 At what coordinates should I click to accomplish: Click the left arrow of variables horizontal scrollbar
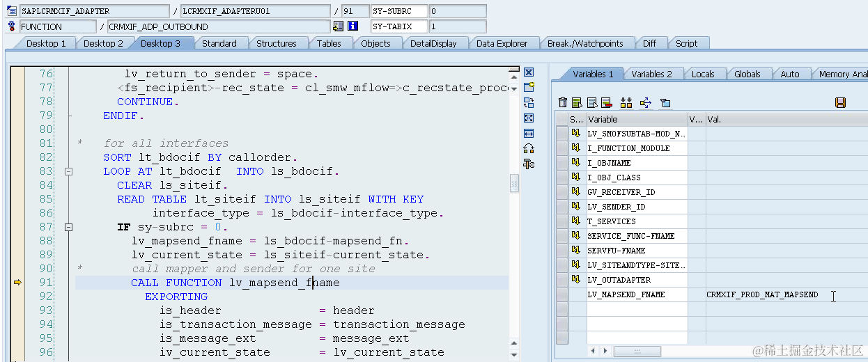(x=594, y=351)
